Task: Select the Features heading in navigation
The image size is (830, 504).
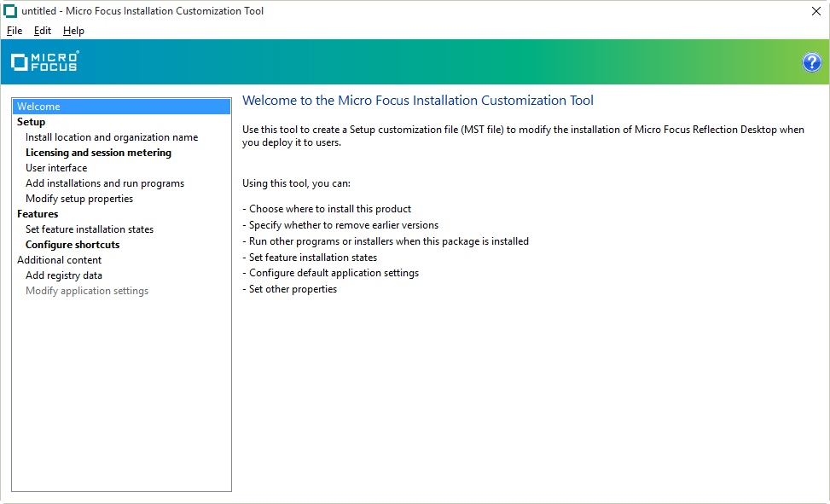Action: pyautogui.click(x=38, y=214)
